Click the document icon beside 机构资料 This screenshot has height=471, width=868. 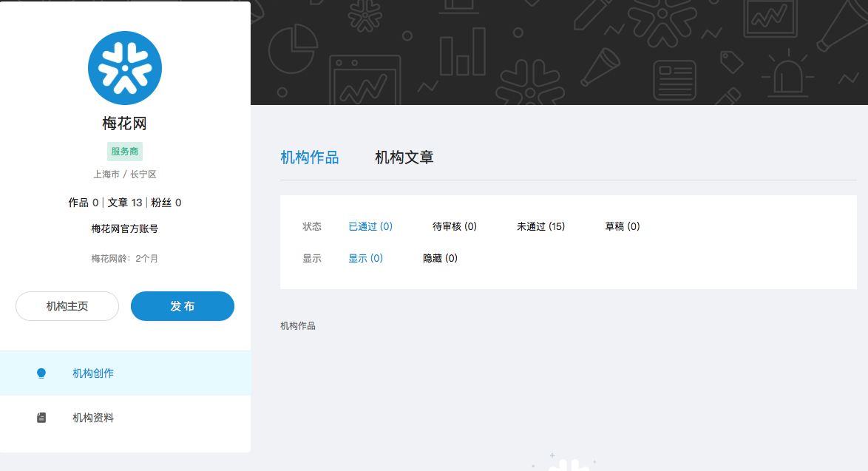pos(41,418)
